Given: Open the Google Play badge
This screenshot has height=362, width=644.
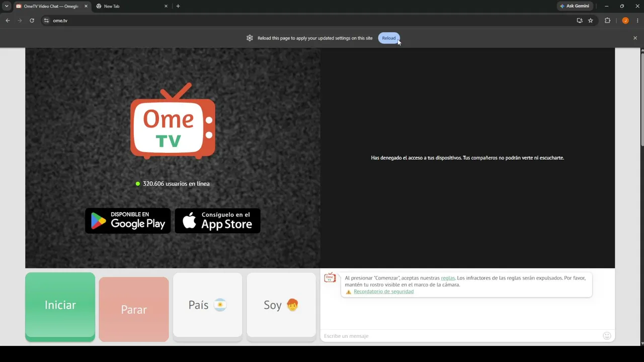Looking at the screenshot, I should [128, 221].
